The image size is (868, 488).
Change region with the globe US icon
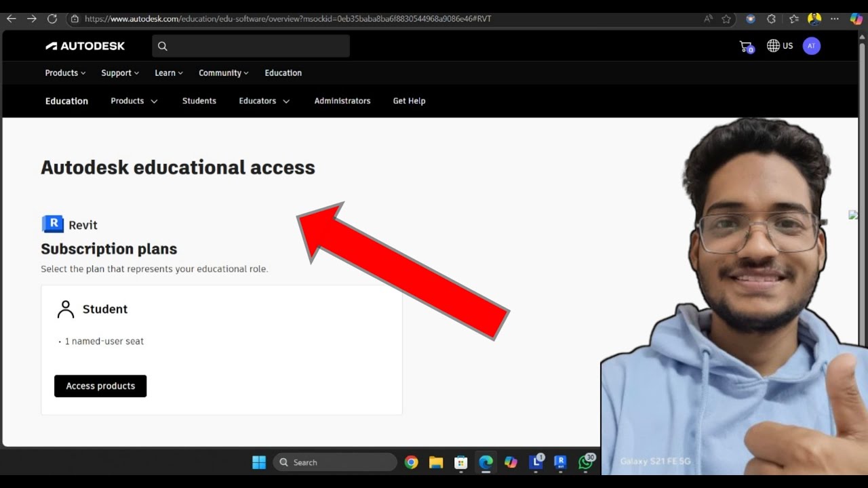coord(780,46)
